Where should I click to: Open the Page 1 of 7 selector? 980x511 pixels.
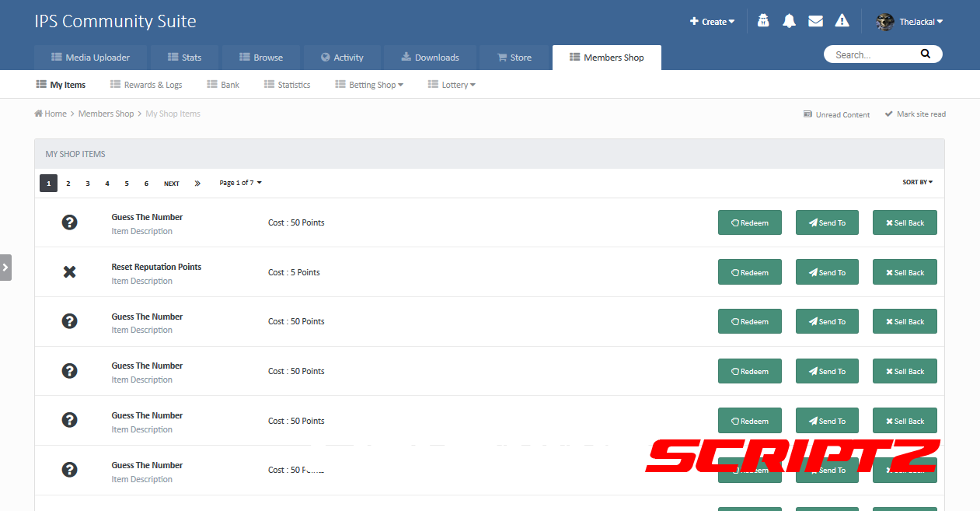(240, 184)
